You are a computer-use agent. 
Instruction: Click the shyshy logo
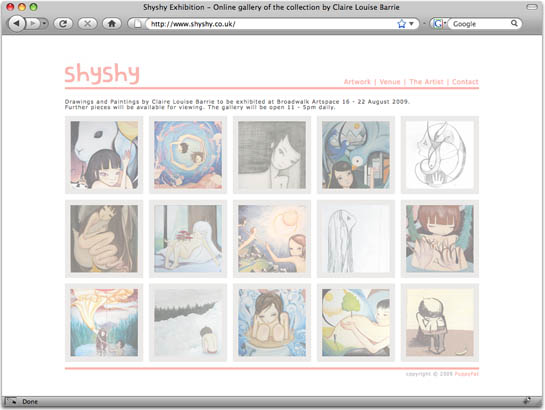coord(102,74)
